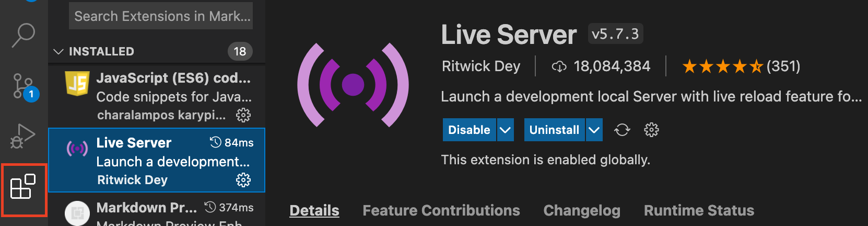Switch to the Feature Contributions tab

(x=441, y=210)
